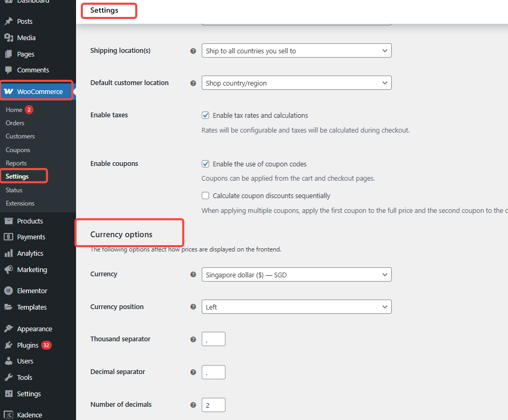This screenshot has height=420, width=508.
Task: Click the Elementor icon in sidebar
Action: [x=8, y=291]
